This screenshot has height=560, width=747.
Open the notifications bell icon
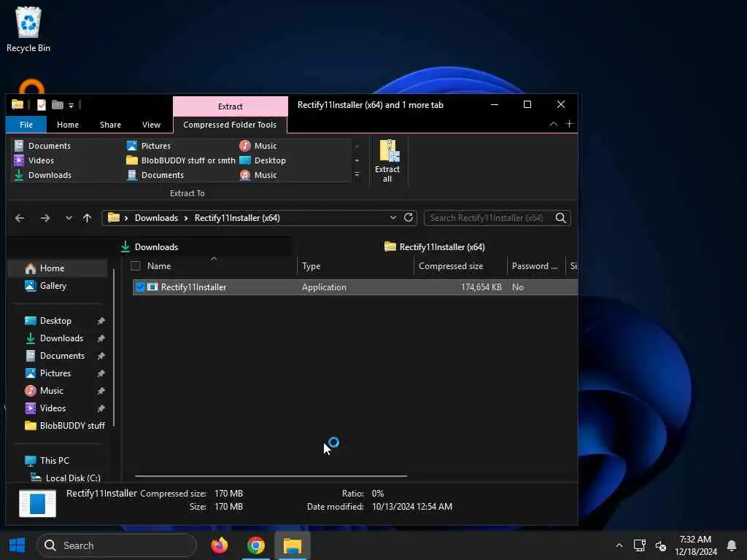pyautogui.click(x=732, y=545)
